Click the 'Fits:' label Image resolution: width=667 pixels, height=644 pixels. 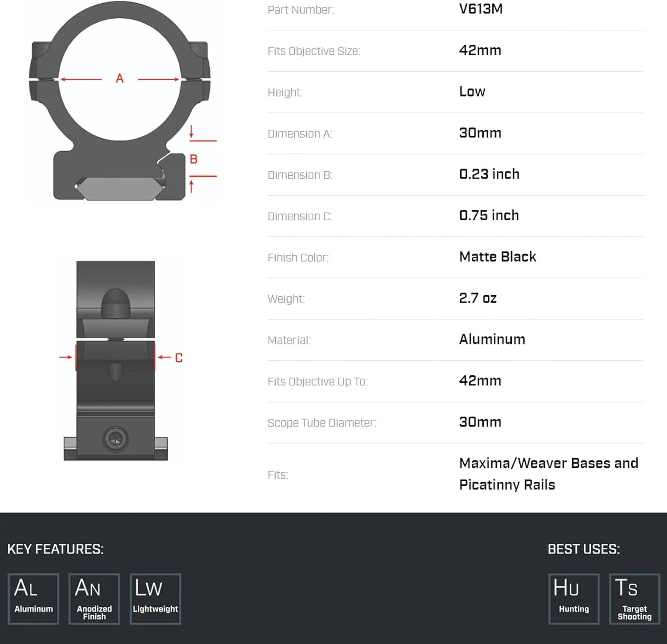pyautogui.click(x=278, y=475)
